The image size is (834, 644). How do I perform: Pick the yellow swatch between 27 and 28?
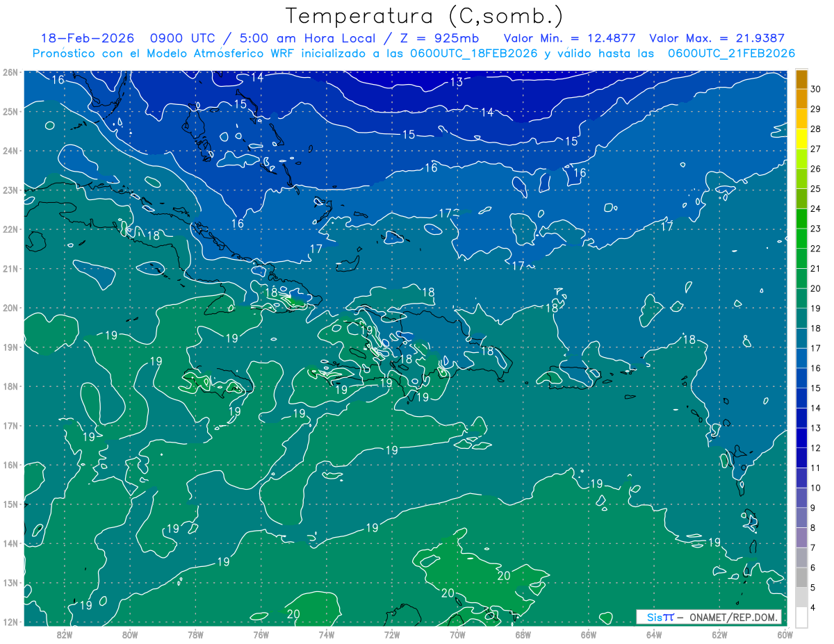(x=801, y=139)
